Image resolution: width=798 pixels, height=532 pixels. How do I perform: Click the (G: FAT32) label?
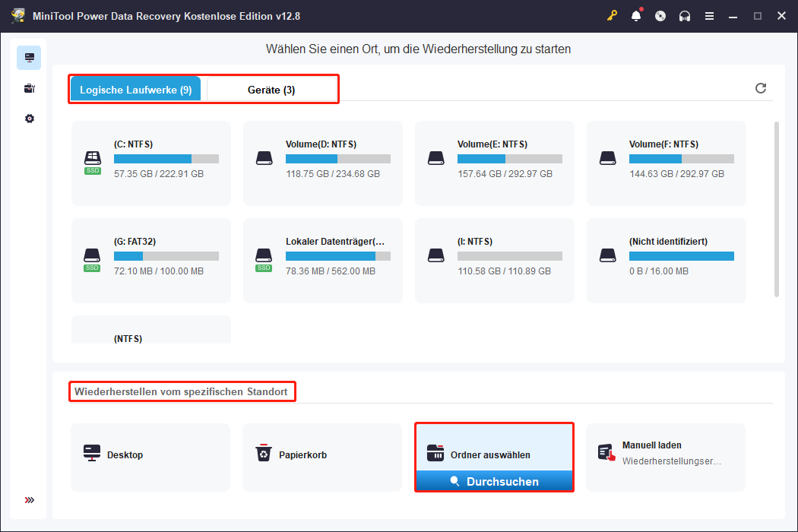pyautogui.click(x=135, y=242)
